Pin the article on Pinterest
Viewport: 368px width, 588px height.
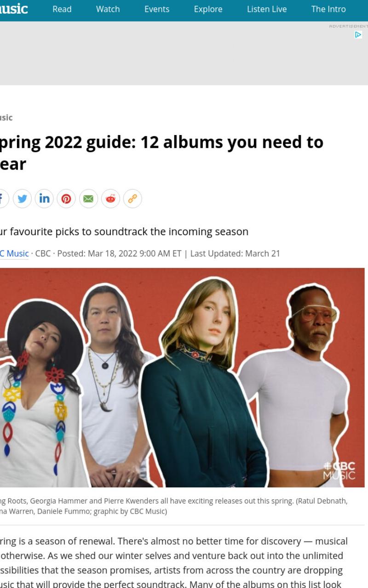tap(66, 198)
